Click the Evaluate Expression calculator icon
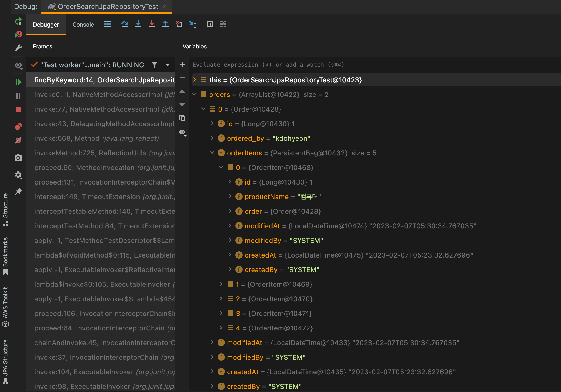This screenshot has height=392, width=561. coord(210,24)
